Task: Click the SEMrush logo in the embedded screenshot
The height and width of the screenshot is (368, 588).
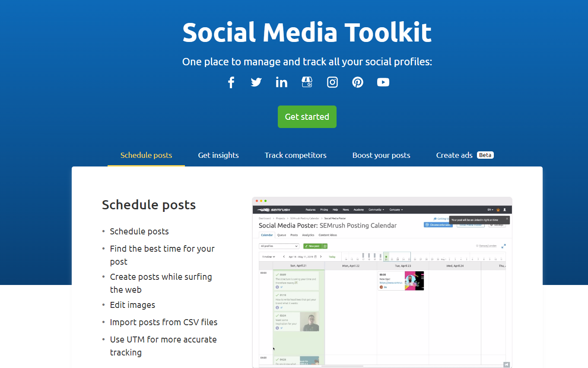Action: click(274, 210)
